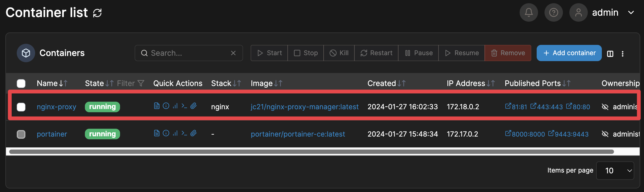Open the Items per page dropdown
Image resolution: width=644 pixels, height=192 pixels.
click(x=615, y=171)
